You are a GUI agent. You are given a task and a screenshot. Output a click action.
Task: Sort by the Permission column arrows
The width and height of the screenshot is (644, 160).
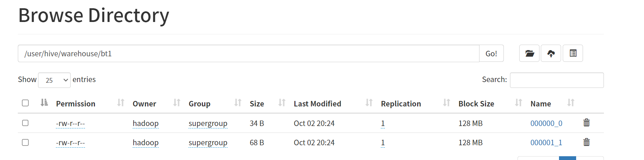point(121,103)
